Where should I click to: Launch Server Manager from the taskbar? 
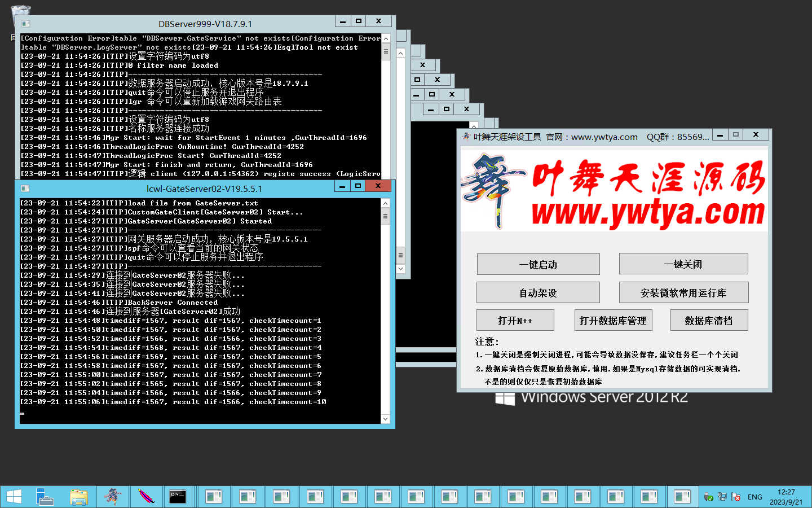point(45,497)
